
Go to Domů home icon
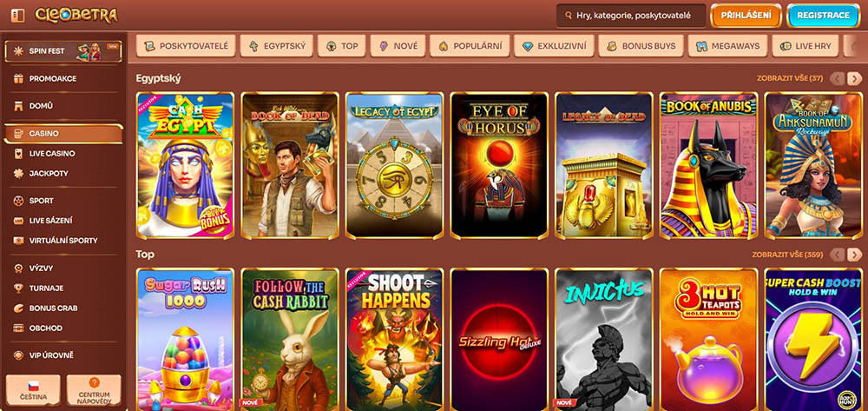point(19,106)
